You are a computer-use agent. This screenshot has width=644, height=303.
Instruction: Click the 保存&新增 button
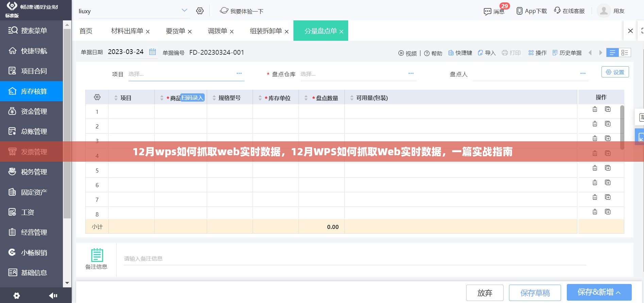(599, 292)
